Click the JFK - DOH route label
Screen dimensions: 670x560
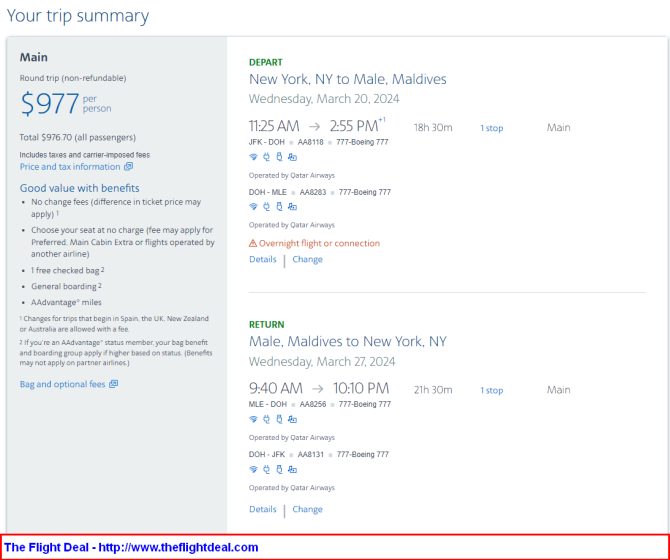(x=267, y=142)
